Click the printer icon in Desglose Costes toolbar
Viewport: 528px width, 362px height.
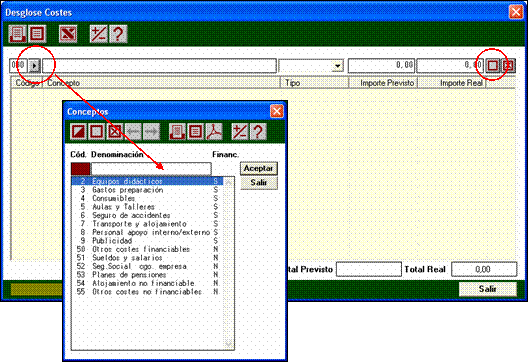[18, 34]
